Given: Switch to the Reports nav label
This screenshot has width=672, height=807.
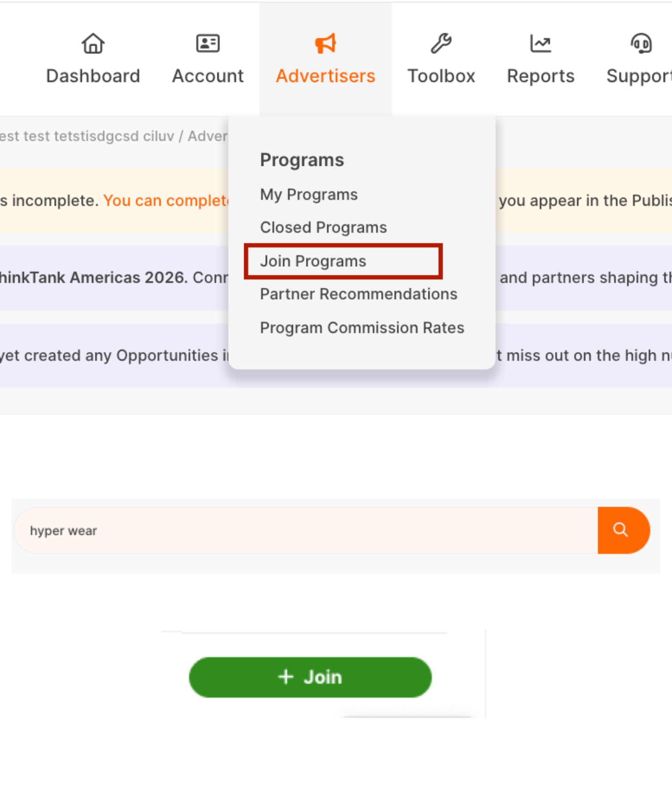Looking at the screenshot, I should pyautogui.click(x=540, y=76).
